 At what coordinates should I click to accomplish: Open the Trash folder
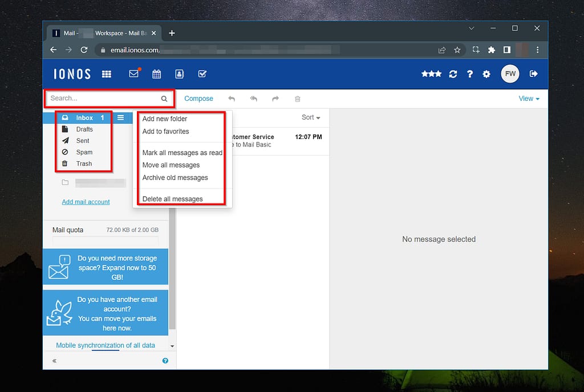pyautogui.click(x=84, y=164)
